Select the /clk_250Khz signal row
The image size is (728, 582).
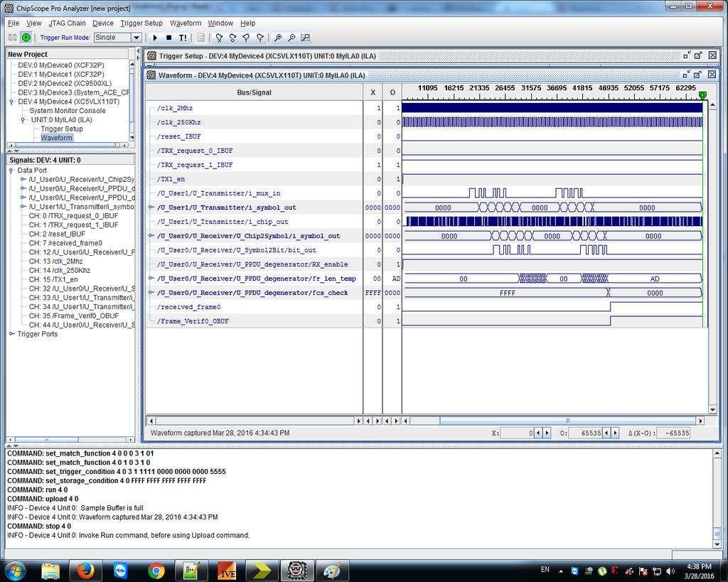pyautogui.click(x=254, y=122)
